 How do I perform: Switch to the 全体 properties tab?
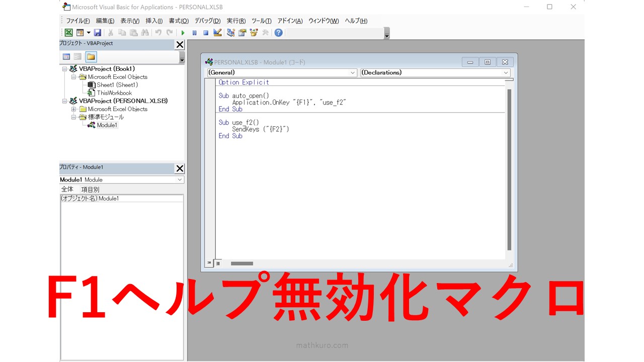click(x=67, y=190)
